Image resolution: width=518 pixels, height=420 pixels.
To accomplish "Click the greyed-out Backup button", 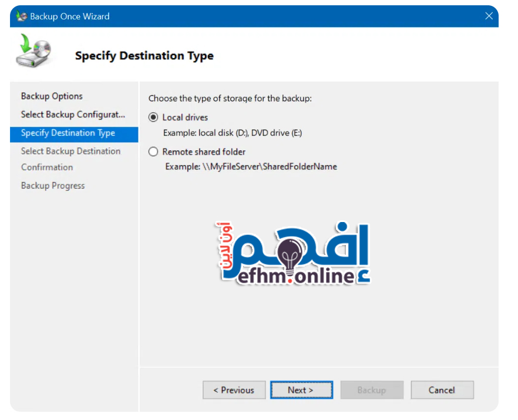I will click(371, 390).
